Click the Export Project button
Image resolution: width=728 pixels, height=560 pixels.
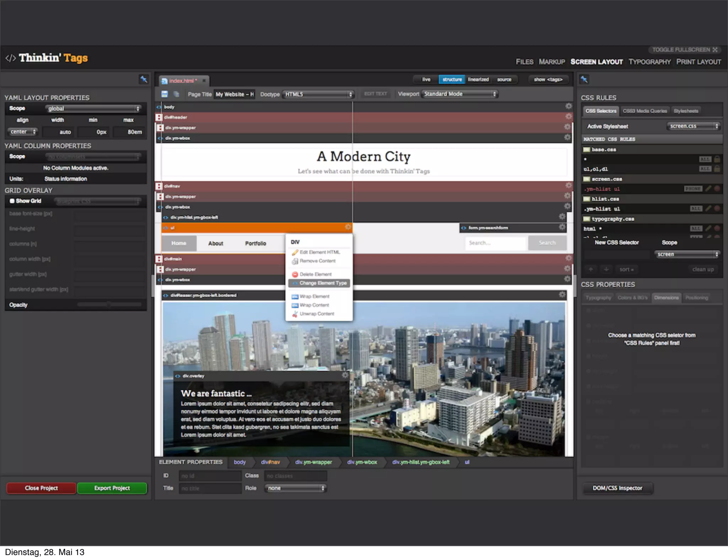click(x=112, y=488)
